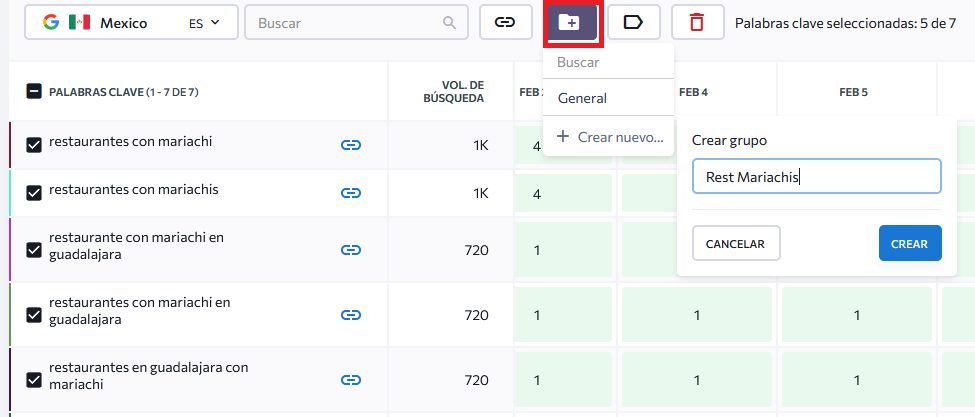Image resolution: width=975 pixels, height=417 pixels.
Task: Click the purple color bar of 'restaurante con mariachi en guadalajara'
Action: point(10,249)
